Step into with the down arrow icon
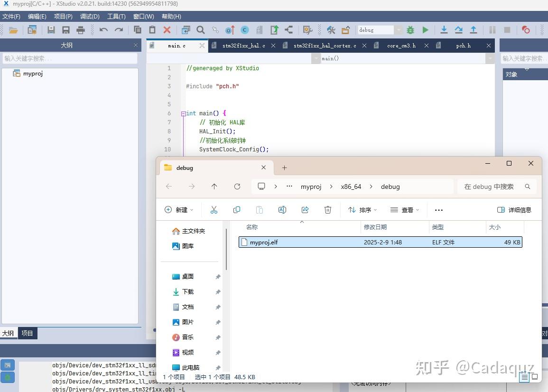Viewport: 548px width, 392px height. tap(444, 30)
